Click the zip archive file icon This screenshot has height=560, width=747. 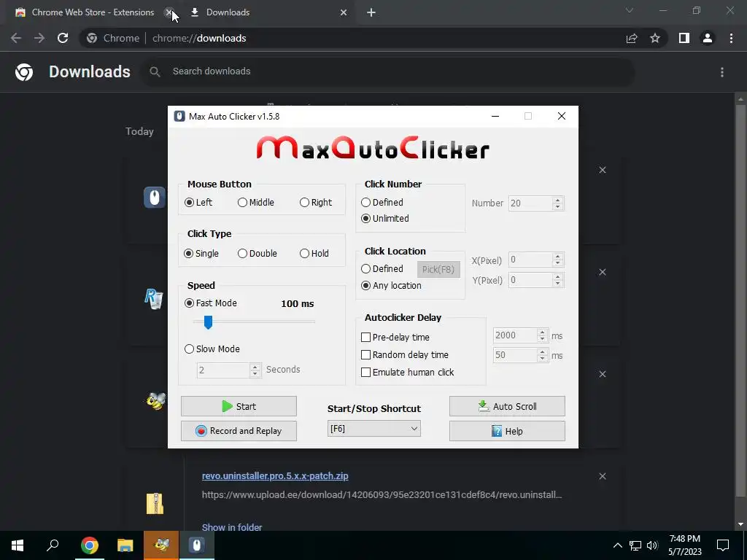[x=155, y=503]
